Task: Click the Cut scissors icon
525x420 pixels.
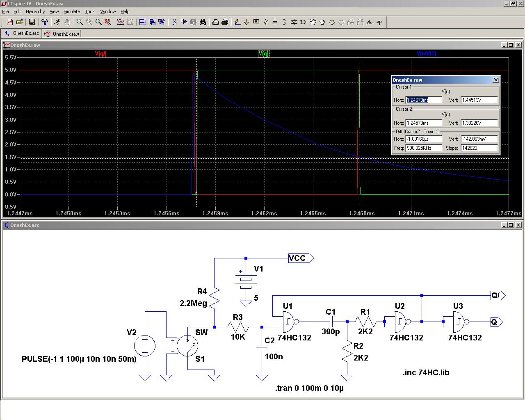Action: tap(174, 22)
